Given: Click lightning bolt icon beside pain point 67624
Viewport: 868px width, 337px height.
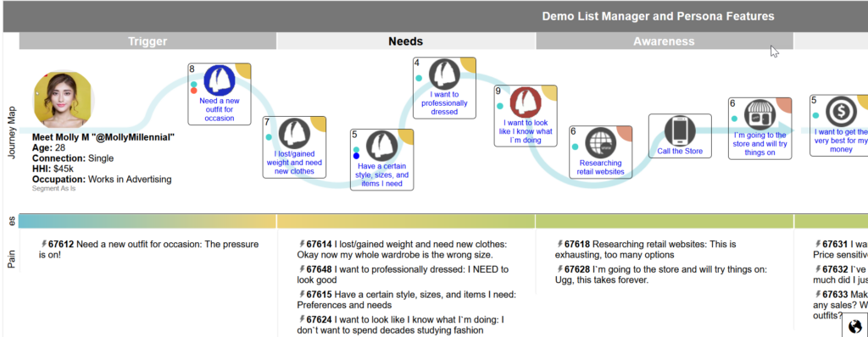Looking at the screenshot, I should tap(303, 319).
